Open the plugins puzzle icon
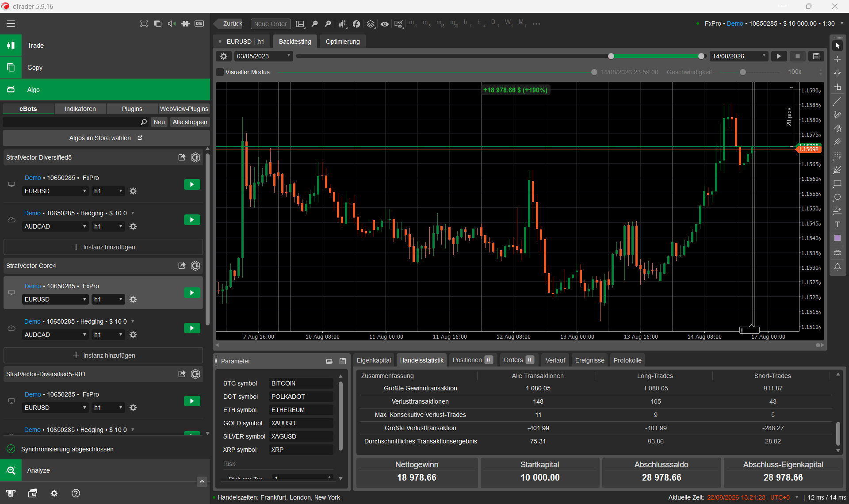Viewport: 849px width, 504px height. click(x=186, y=23)
